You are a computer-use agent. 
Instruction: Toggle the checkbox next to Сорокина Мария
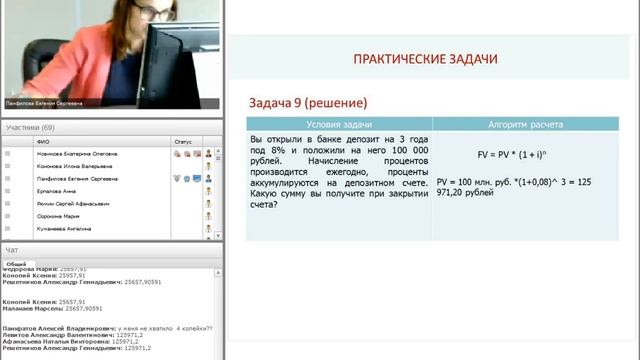pos(7,216)
